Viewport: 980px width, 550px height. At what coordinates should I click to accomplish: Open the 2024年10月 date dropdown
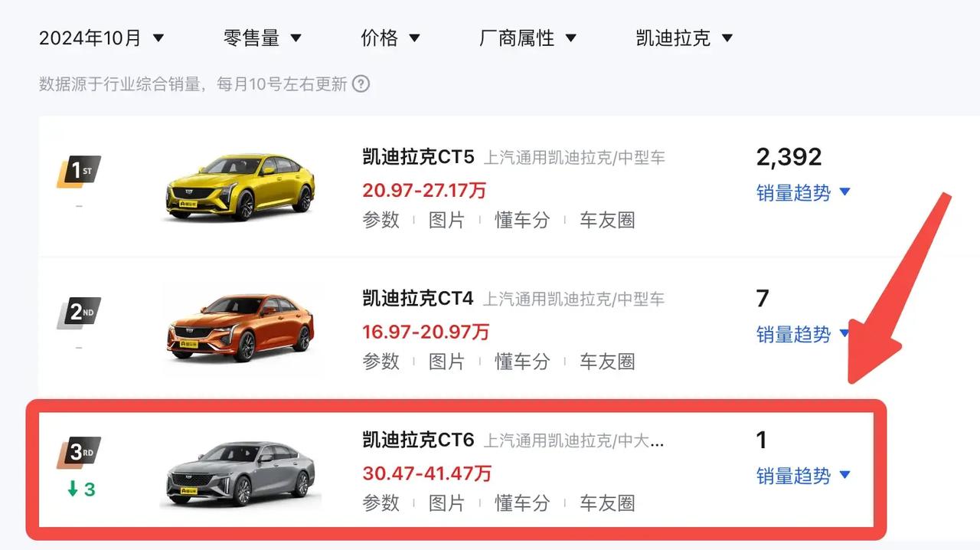[102, 38]
